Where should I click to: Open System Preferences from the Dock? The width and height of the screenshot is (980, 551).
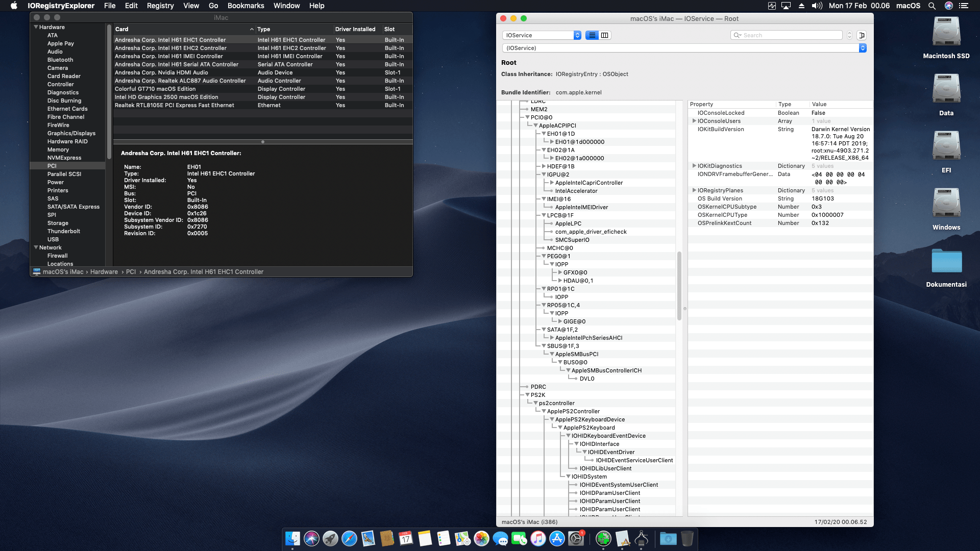[576, 538]
